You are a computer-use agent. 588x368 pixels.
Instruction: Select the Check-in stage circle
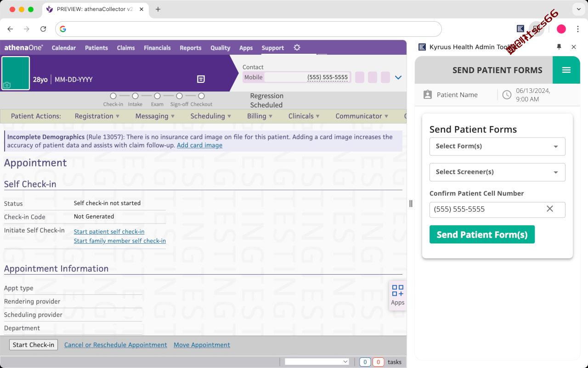113,96
